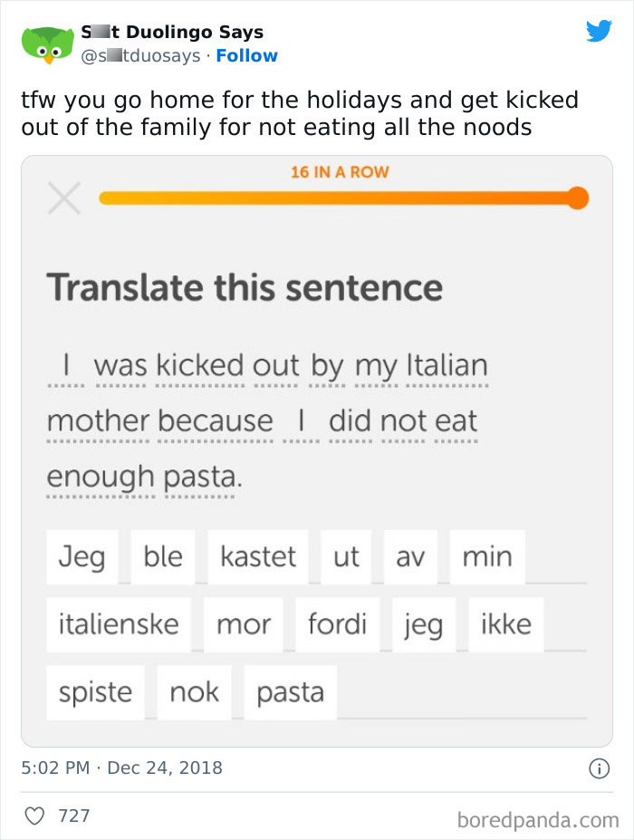Select the word tile 'italienske'
Viewport: 634px width, 840px height.
tap(118, 623)
